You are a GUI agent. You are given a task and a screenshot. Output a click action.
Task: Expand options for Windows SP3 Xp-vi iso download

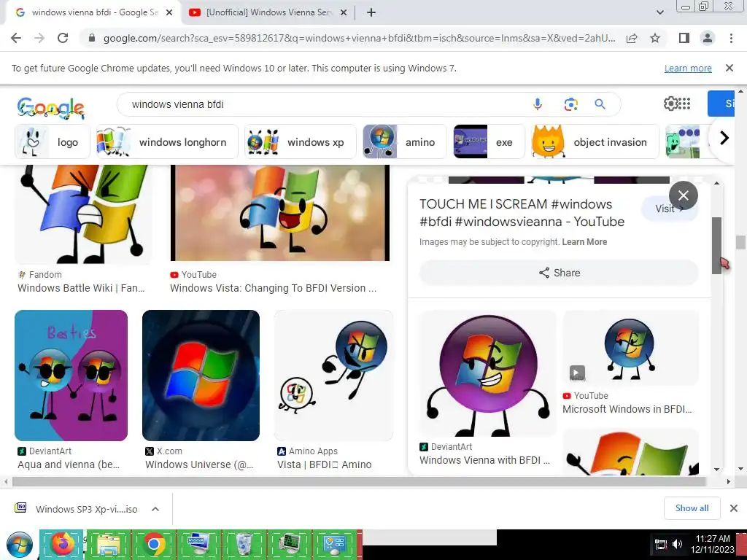(155, 509)
